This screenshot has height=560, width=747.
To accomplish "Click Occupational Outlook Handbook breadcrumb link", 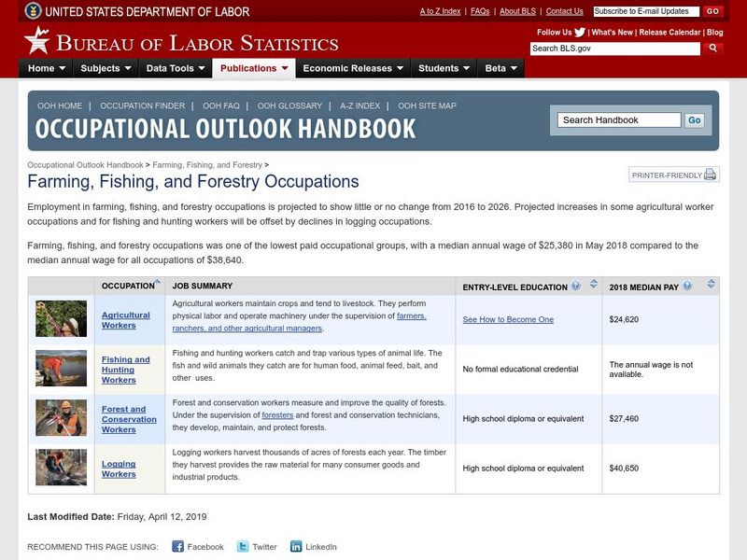I will click(x=85, y=165).
